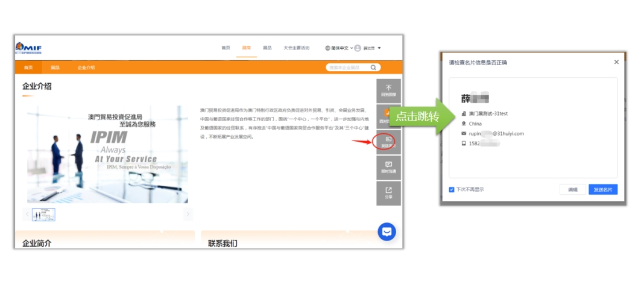Click the 企业简介 card heading
The width and height of the screenshot is (644, 284).
click(37, 244)
